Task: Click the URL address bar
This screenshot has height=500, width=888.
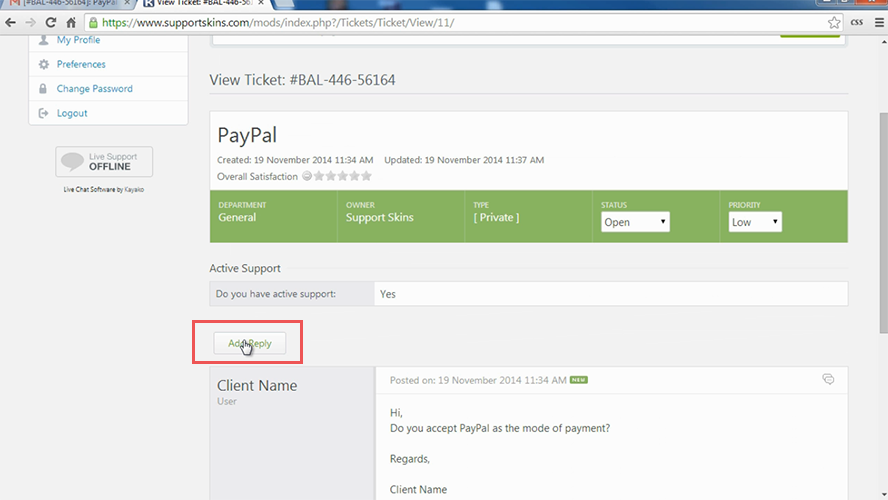Action: (450, 22)
